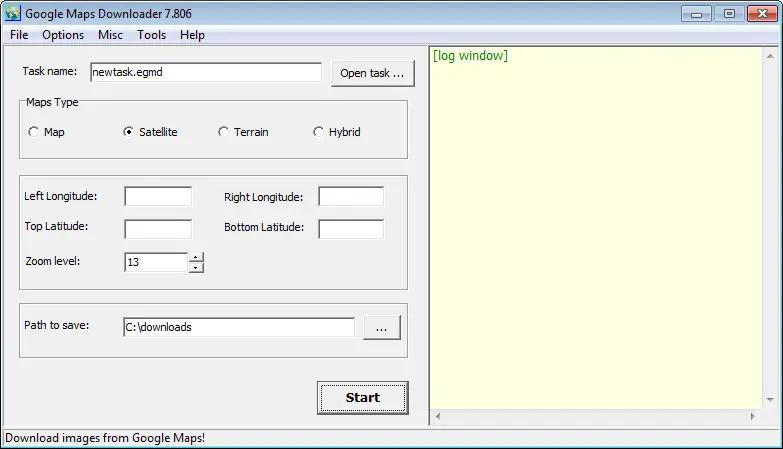
Task: Click the log window scroll up arrow
Action: click(770, 56)
